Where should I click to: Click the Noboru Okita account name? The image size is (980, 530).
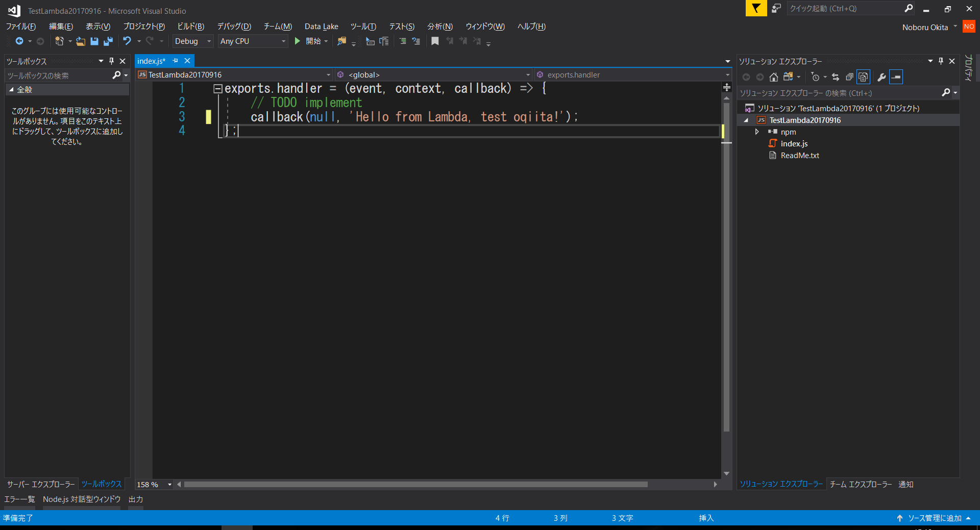(925, 27)
